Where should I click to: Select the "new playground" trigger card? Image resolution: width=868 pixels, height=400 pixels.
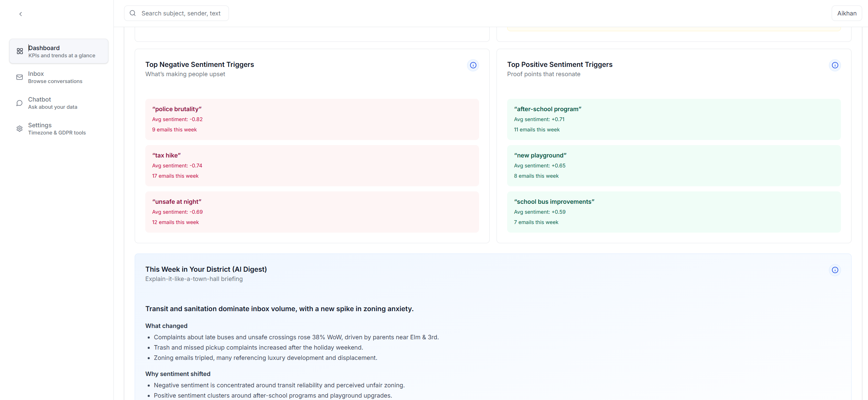point(673,165)
